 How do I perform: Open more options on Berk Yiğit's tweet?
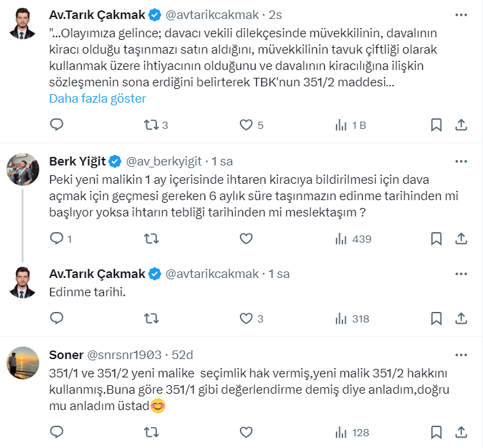461,161
